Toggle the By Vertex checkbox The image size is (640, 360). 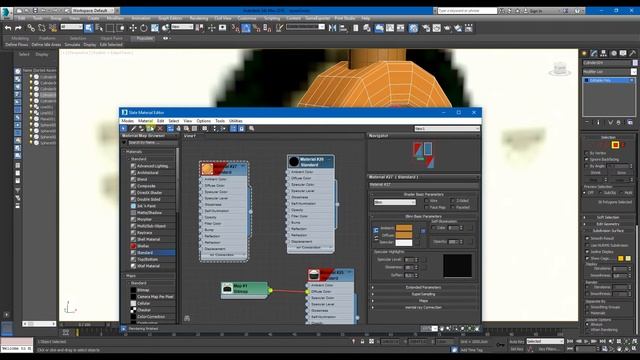pyautogui.click(x=587, y=153)
